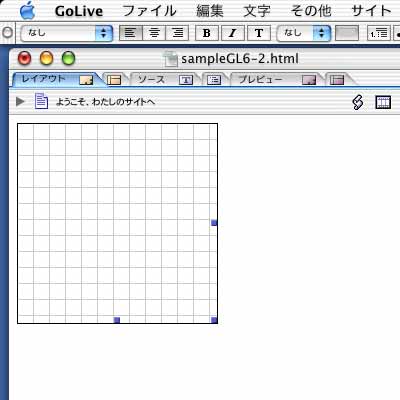Toggle italic formatting with I button
Viewport: 400px width, 400px height.
tap(232, 33)
